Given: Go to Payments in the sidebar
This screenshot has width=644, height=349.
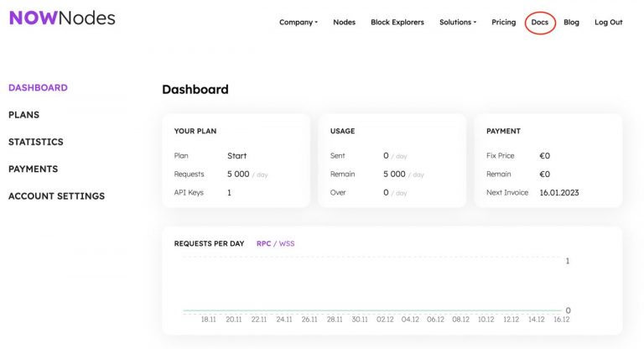Looking at the screenshot, I should tap(33, 169).
